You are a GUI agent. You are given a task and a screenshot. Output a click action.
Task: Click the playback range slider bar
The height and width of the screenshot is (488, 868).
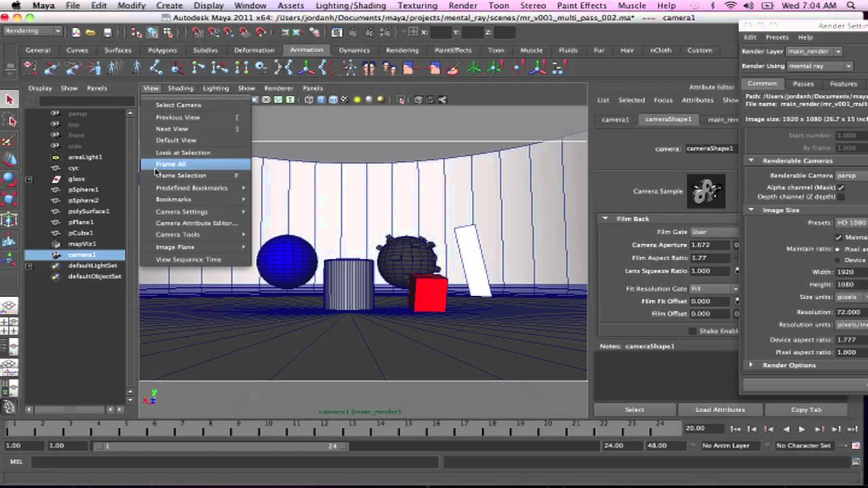click(220, 446)
